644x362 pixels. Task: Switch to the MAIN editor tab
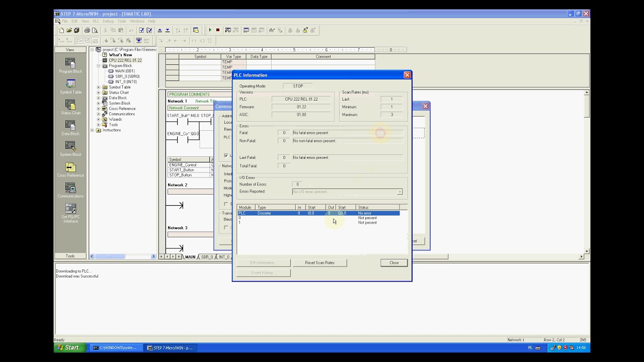[x=190, y=257]
